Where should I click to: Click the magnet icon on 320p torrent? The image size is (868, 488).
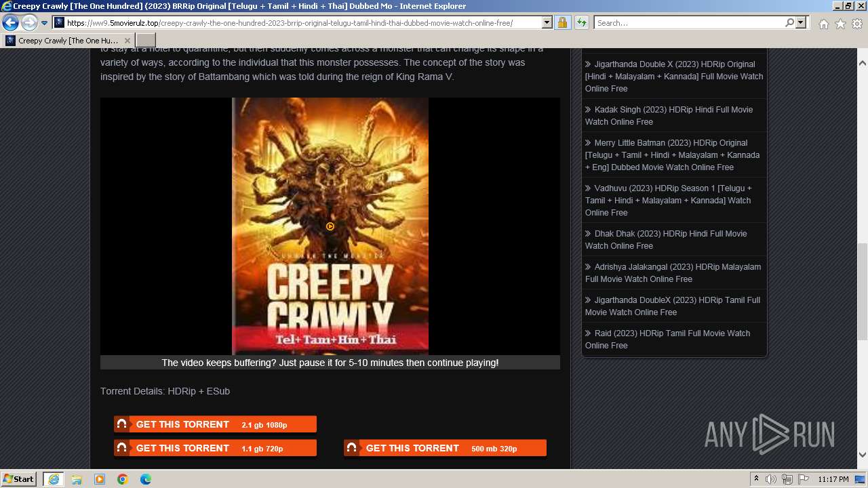[352, 448]
